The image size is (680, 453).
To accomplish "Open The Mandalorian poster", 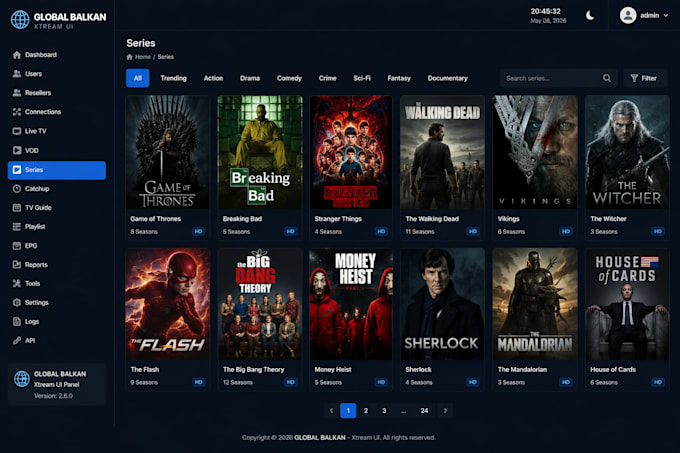I will (x=535, y=304).
